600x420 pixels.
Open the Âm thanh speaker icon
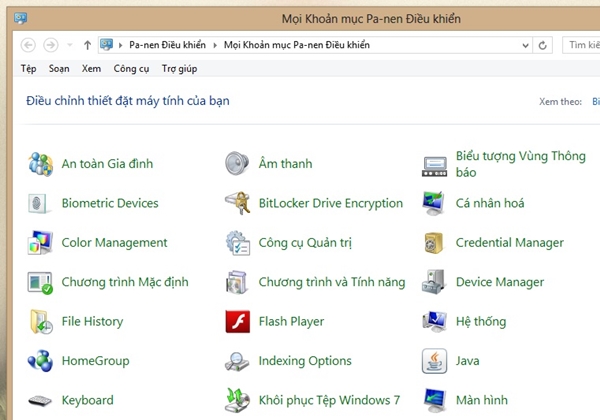click(237, 163)
